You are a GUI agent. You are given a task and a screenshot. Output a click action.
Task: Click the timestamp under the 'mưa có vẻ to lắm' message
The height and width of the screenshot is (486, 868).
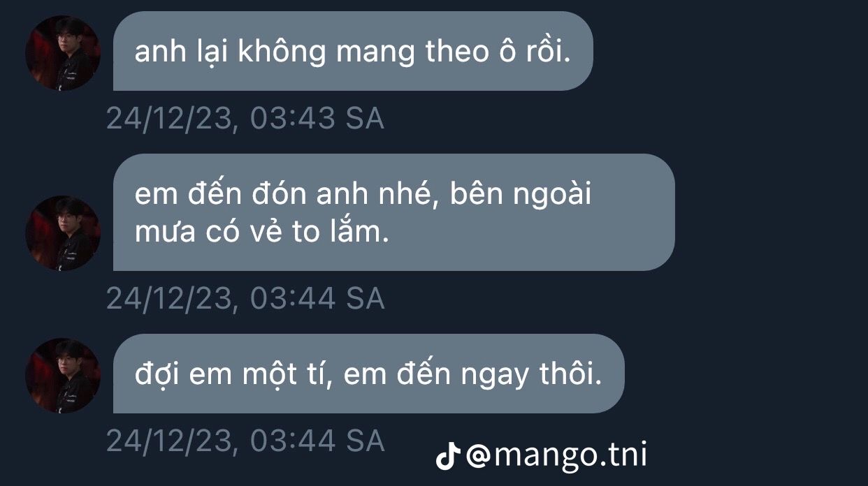pyautogui.click(x=245, y=299)
